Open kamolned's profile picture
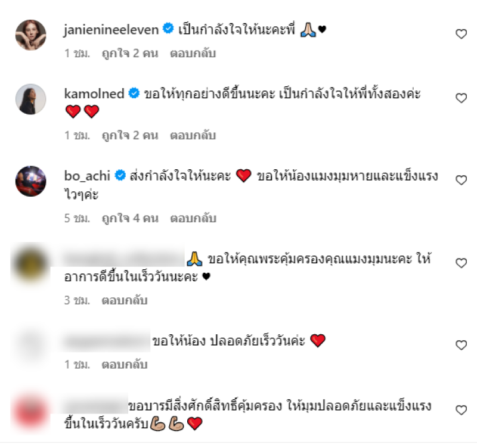Image resolution: width=477 pixels, height=448 pixels. point(31,99)
